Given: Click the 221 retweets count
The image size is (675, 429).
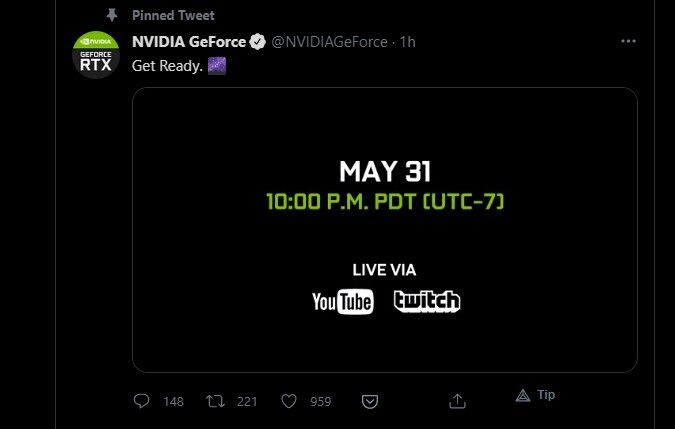Looking at the screenshot, I should point(247,401).
